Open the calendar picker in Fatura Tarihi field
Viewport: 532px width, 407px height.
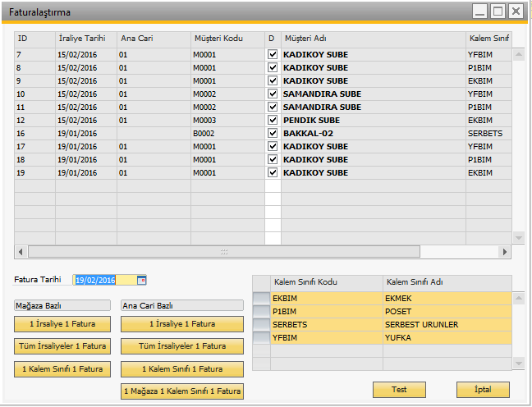142,281
